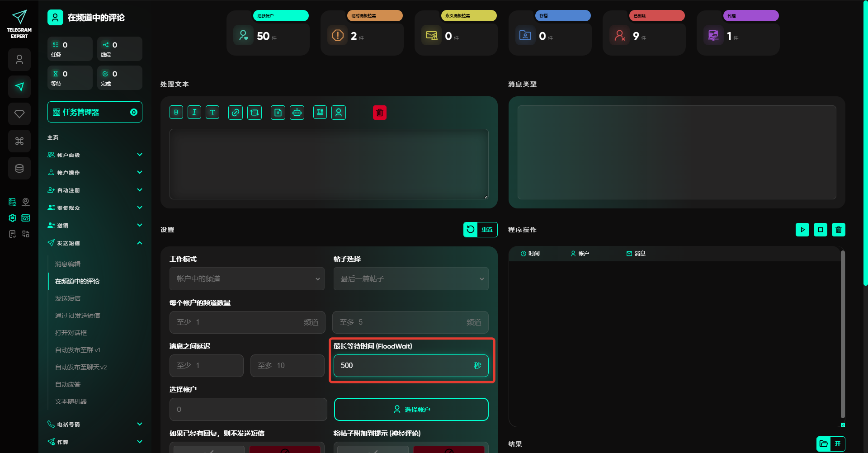This screenshot has width=868, height=453.
Task: Open 发送短信 submenu item
Action: point(68,298)
